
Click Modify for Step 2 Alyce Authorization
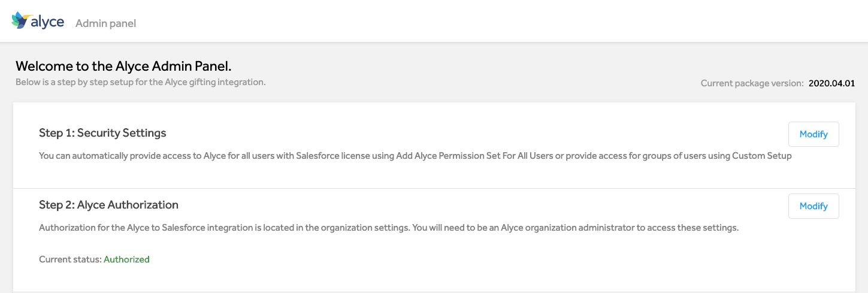(813, 206)
